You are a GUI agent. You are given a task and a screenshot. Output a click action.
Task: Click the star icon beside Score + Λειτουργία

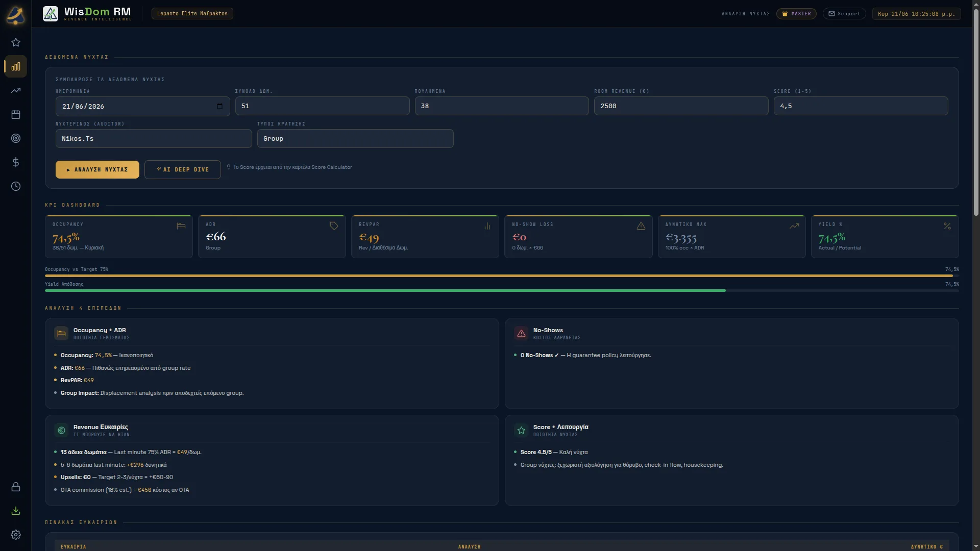click(521, 431)
